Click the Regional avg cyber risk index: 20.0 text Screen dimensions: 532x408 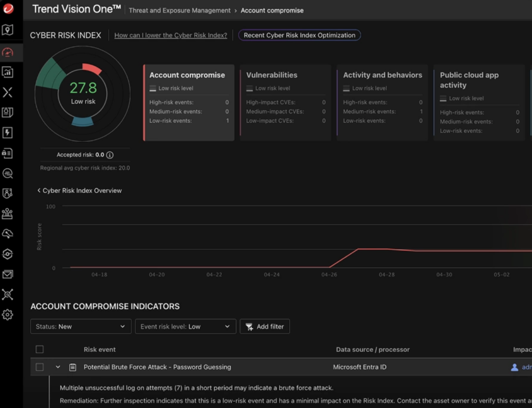(x=85, y=168)
